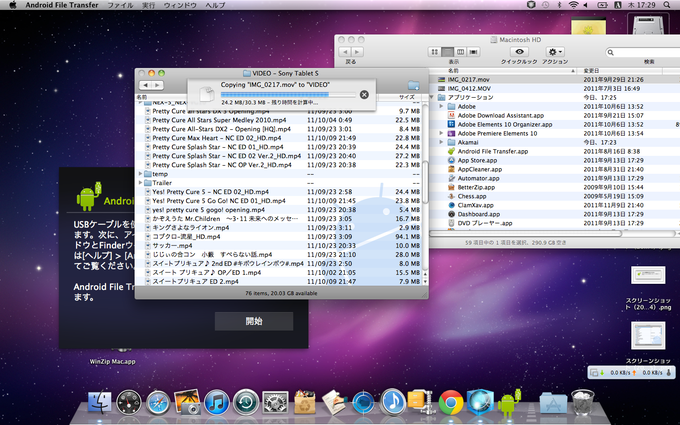680x425 pixels.
Task: Sort Finder list by 名前 column
Action: [x=503, y=70]
